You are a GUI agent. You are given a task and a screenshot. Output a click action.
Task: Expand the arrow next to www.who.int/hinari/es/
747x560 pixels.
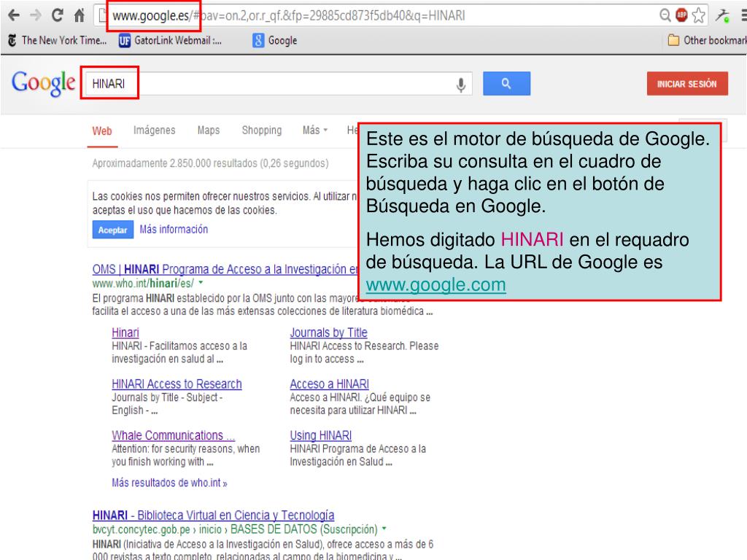tap(201, 283)
